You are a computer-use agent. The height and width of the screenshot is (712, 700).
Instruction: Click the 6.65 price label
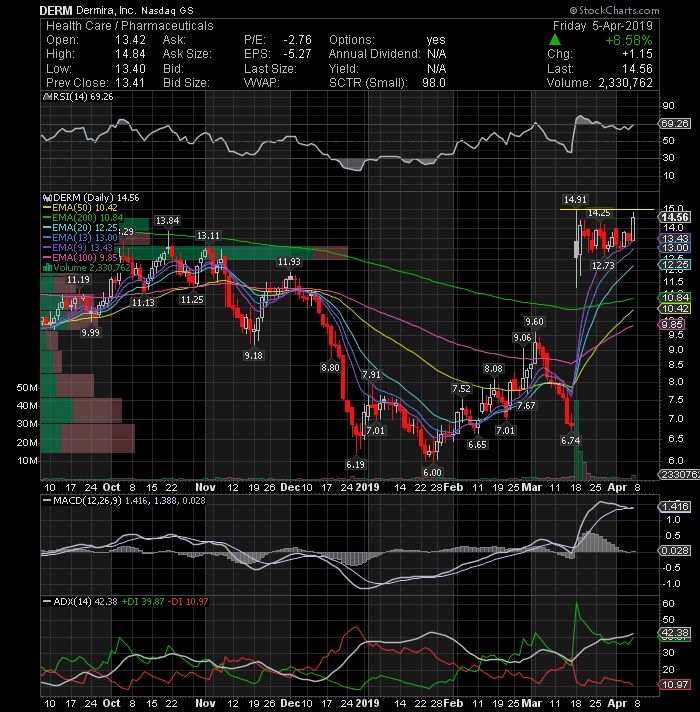click(477, 445)
